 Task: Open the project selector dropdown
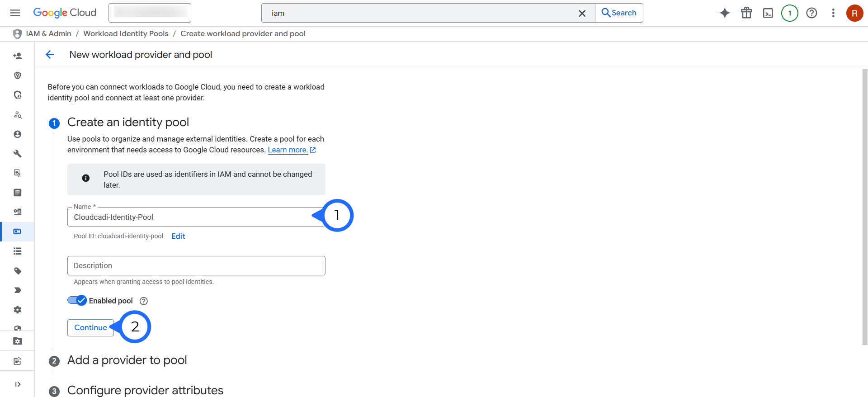(150, 13)
